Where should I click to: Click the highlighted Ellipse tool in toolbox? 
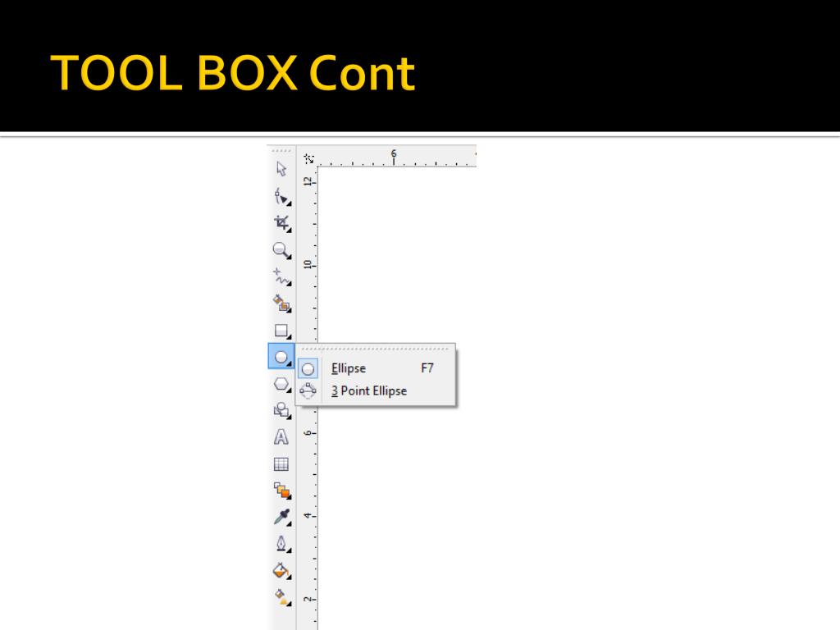[281, 356]
